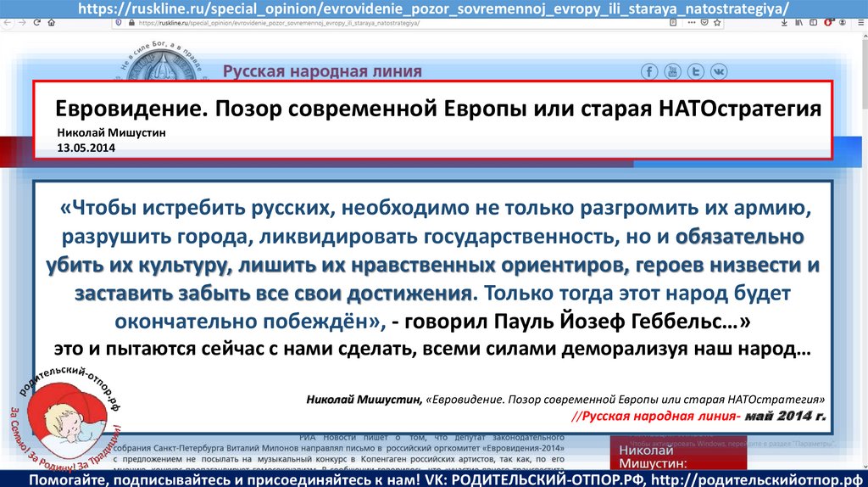Click article line starting 'с предложением не посылать'

click(x=339, y=459)
